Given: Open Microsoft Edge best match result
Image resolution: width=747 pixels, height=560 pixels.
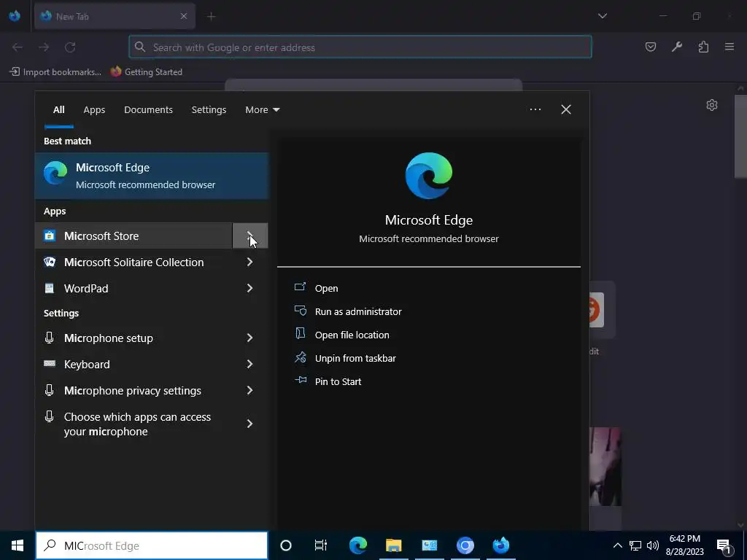Looking at the screenshot, I should [152, 176].
